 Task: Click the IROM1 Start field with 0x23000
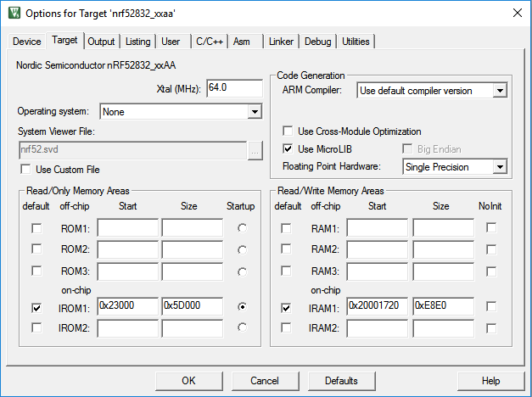(127, 306)
